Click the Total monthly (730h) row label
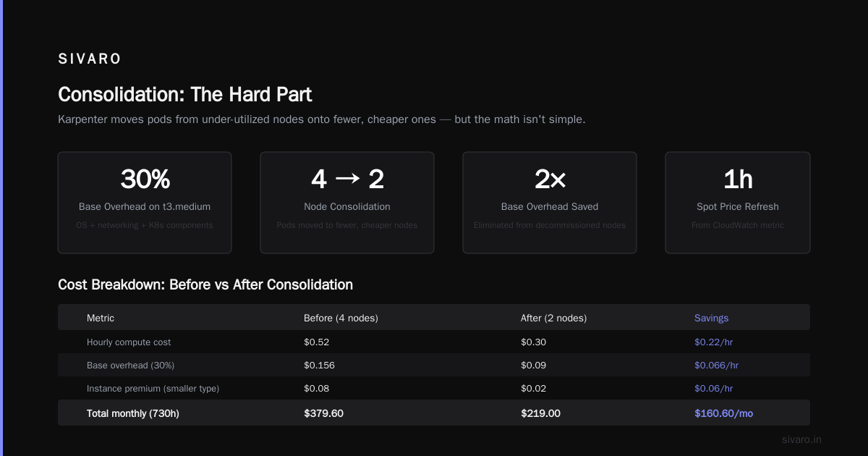Image resolution: width=868 pixels, height=456 pixels. coord(132,413)
